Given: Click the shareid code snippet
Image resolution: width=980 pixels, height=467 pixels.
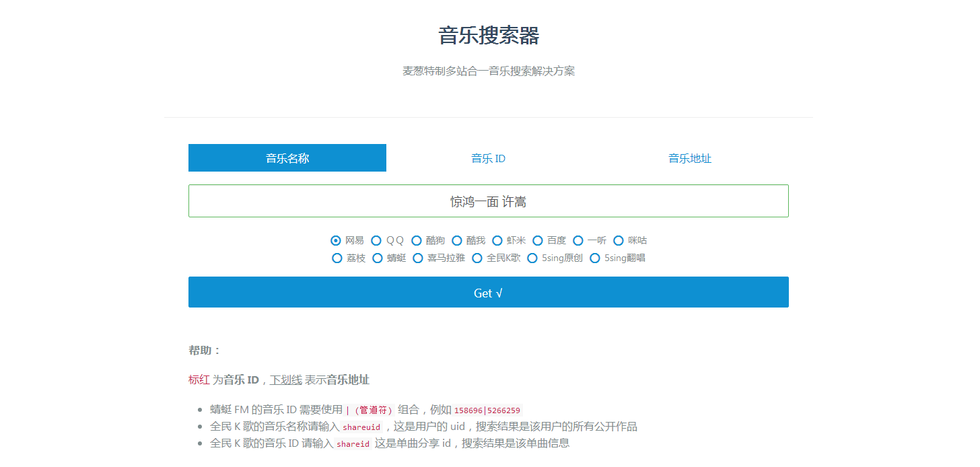Looking at the screenshot, I should (353, 443).
